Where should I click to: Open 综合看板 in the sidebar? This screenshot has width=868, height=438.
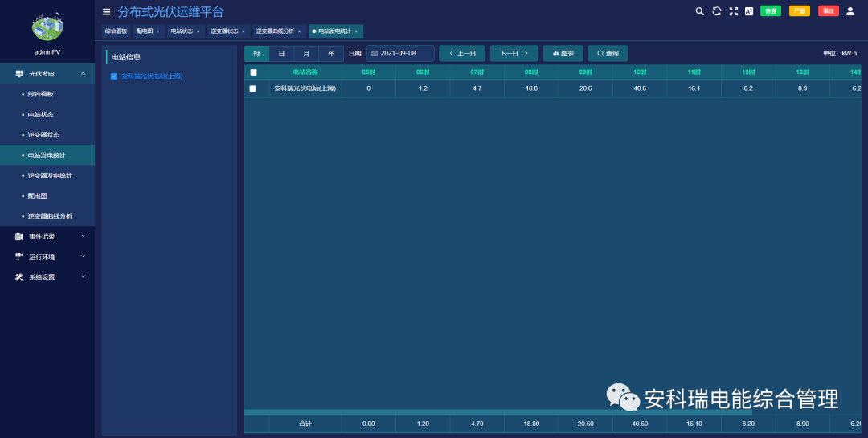click(x=47, y=94)
